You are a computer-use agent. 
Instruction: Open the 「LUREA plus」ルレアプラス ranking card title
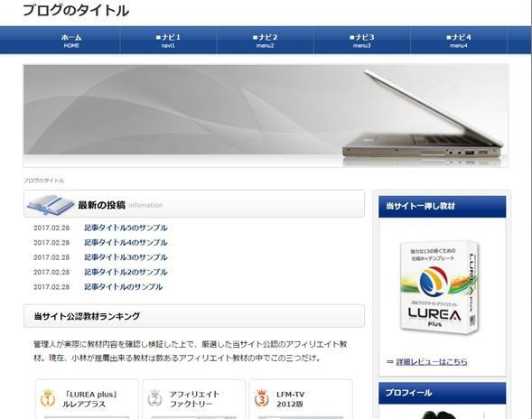click(x=90, y=399)
